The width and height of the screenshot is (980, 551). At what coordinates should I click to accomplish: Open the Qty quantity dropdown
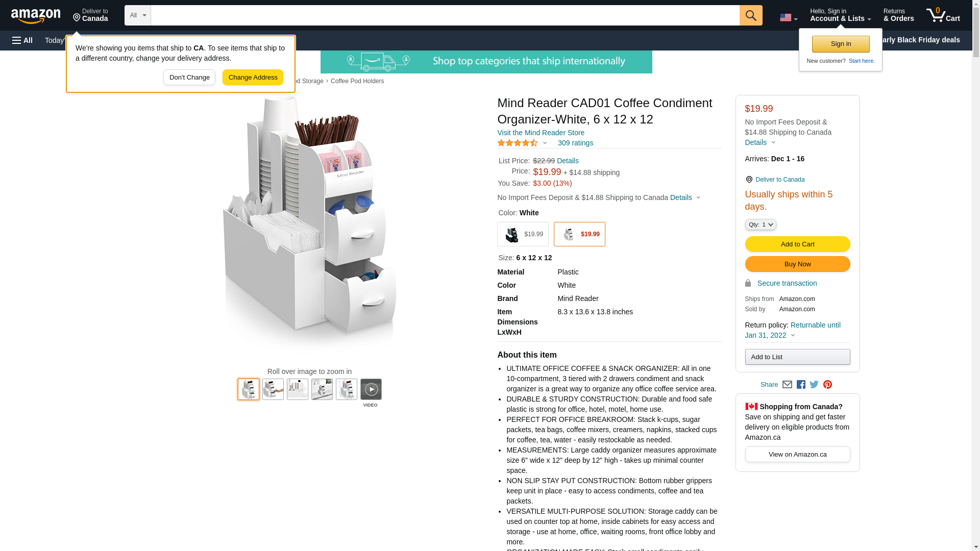[x=761, y=224]
